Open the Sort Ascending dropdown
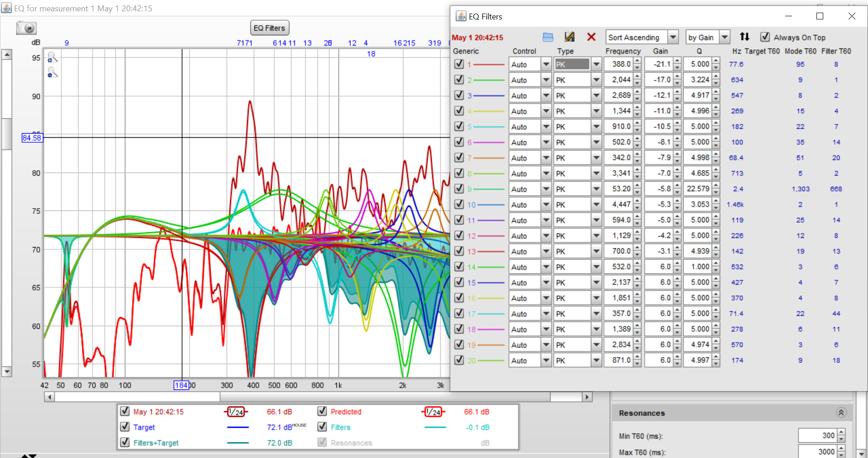 (x=674, y=37)
